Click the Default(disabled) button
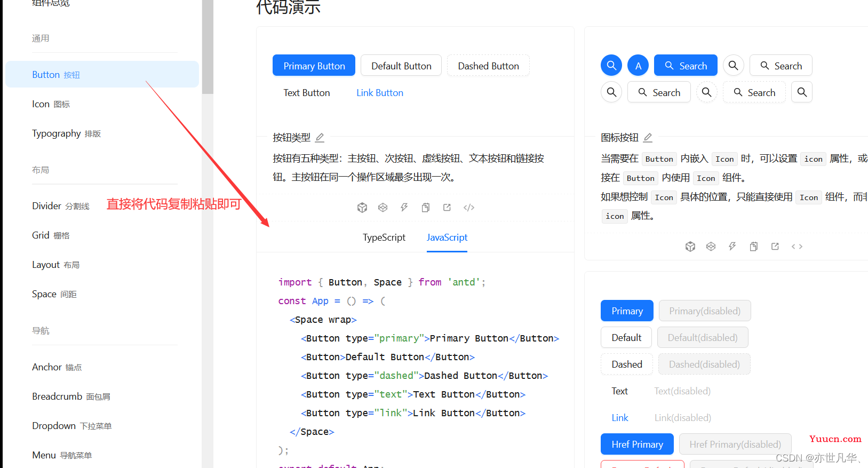 point(703,337)
